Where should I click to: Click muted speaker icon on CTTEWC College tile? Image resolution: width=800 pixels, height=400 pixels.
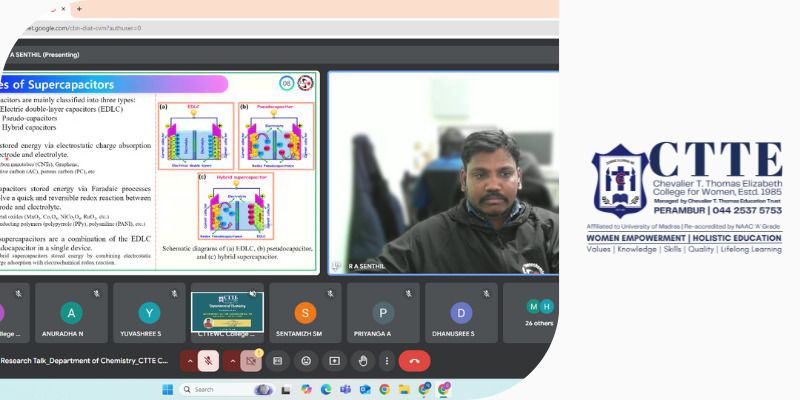[x=253, y=293]
